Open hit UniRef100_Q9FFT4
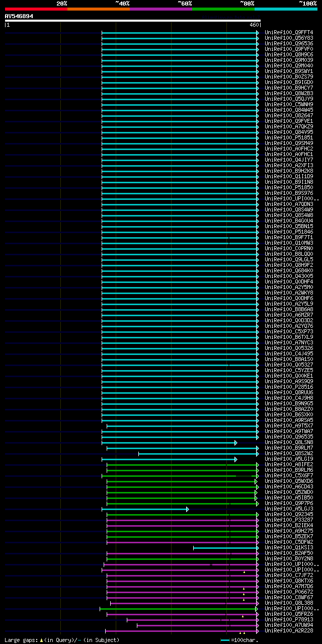Screen dimensions: 322x644 click(289, 32)
